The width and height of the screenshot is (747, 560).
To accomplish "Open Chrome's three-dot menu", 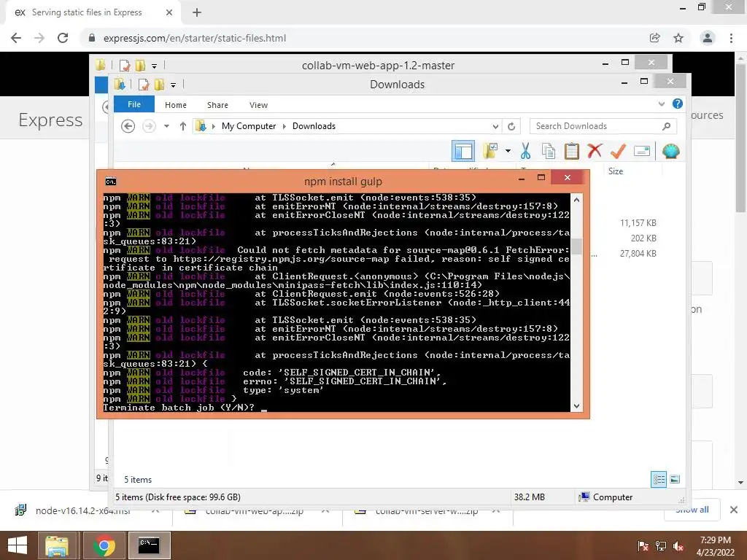I will coord(731,38).
